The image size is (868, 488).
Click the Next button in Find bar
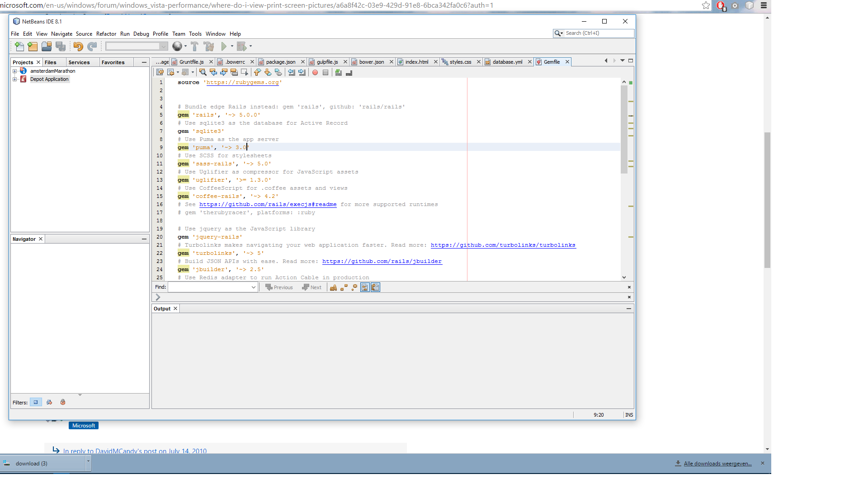[x=312, y=287]
